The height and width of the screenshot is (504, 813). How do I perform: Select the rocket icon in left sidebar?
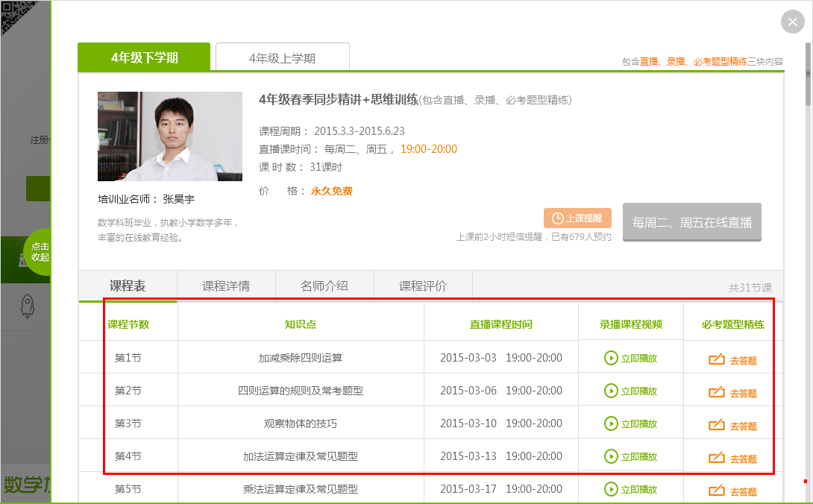pyautogui.click(x=27, y=304)
